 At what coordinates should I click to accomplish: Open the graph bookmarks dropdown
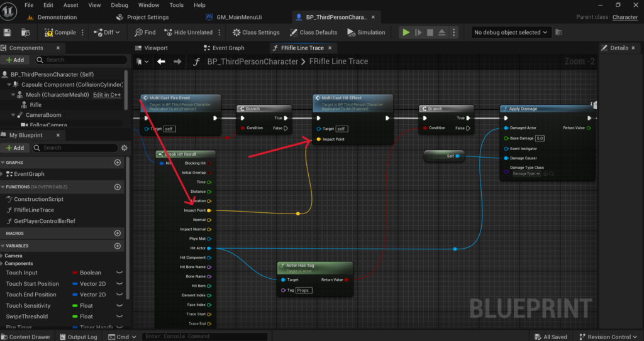(x=143, y=62)
